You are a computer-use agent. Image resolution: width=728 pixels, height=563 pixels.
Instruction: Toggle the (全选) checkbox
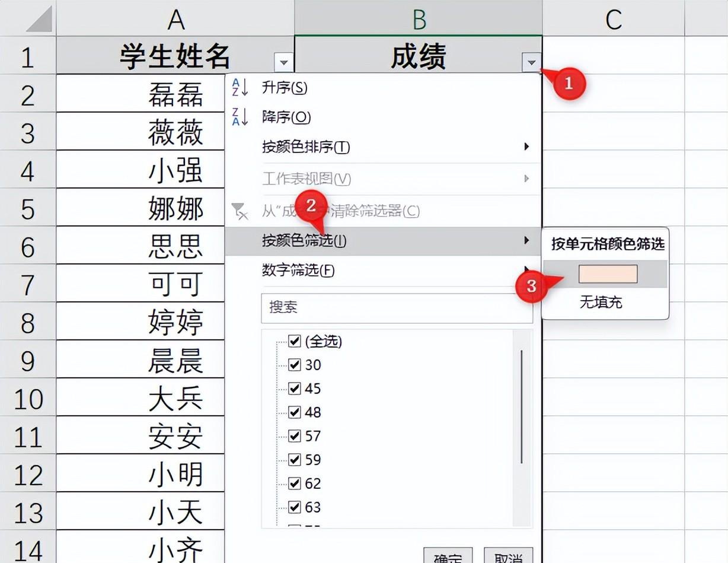295,341
